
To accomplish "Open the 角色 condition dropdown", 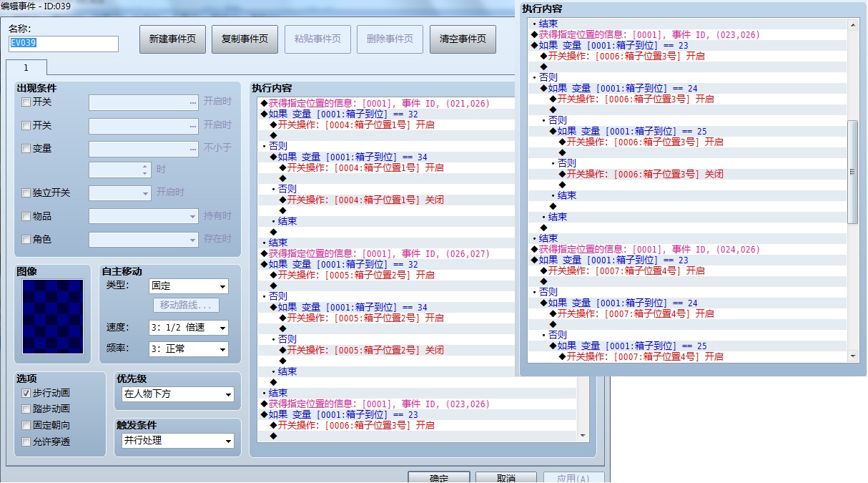I will (x=143, y=239).
